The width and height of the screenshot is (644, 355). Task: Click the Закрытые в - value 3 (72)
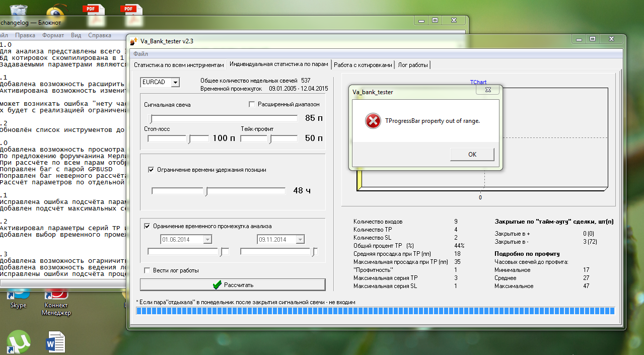click(591, 242)
